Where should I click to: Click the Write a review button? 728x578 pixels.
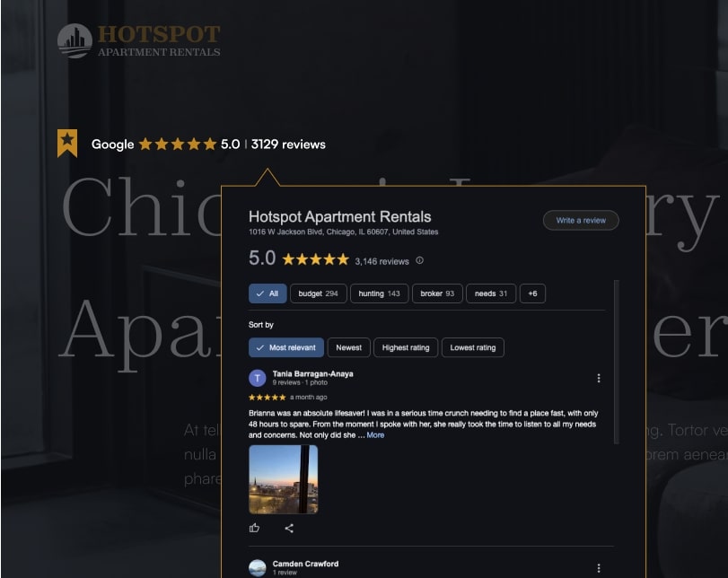(x=581, y=221)
